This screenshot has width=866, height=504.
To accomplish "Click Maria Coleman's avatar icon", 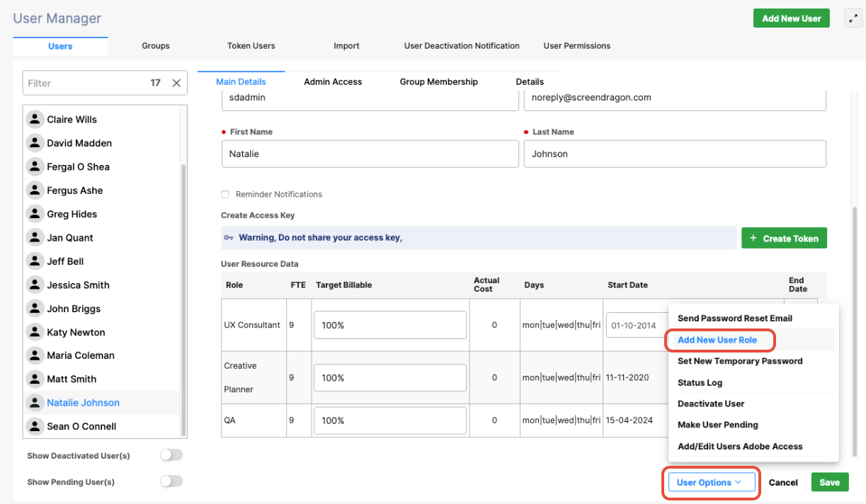I will tap(34, 355).
